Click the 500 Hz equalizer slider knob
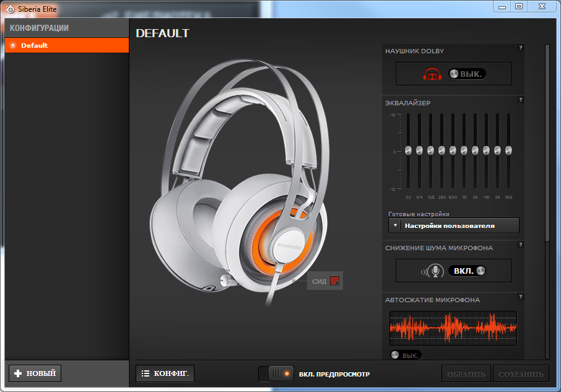 (x=453, y=150)
